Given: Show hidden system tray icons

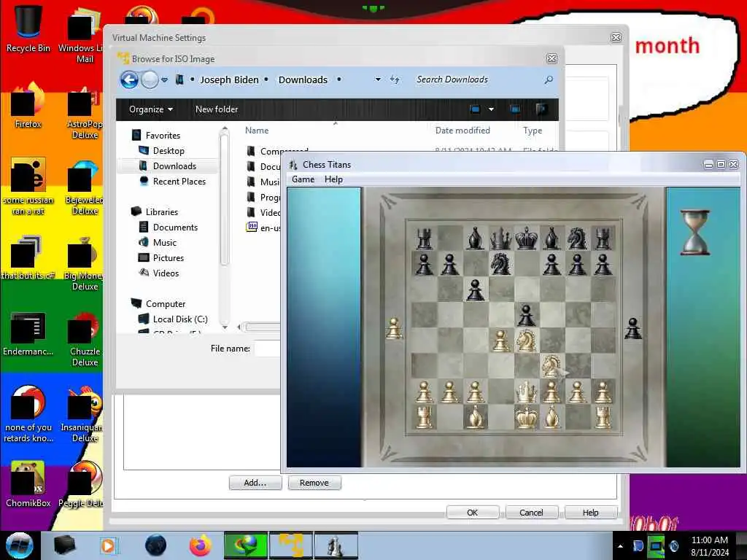Looking at the screenshot, I should point(620,546).
